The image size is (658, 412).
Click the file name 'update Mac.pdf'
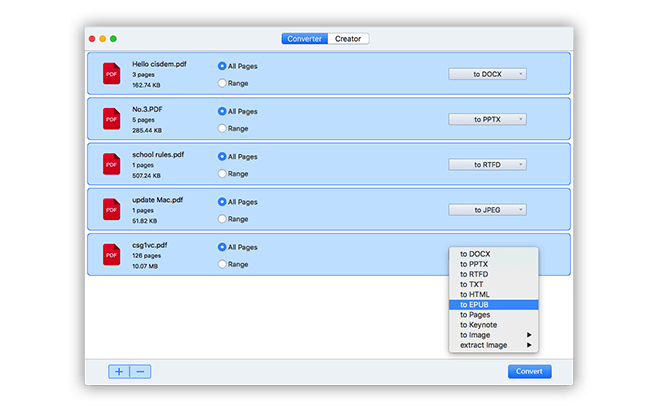click(x=158, y=200)
